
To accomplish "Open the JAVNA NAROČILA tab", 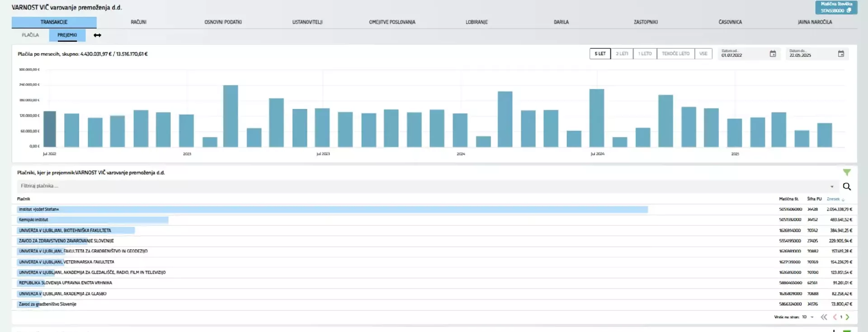I will [814, 22].
